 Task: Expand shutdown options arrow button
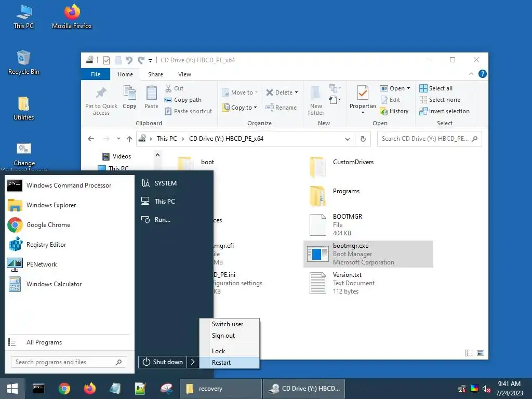click(193, 362)
